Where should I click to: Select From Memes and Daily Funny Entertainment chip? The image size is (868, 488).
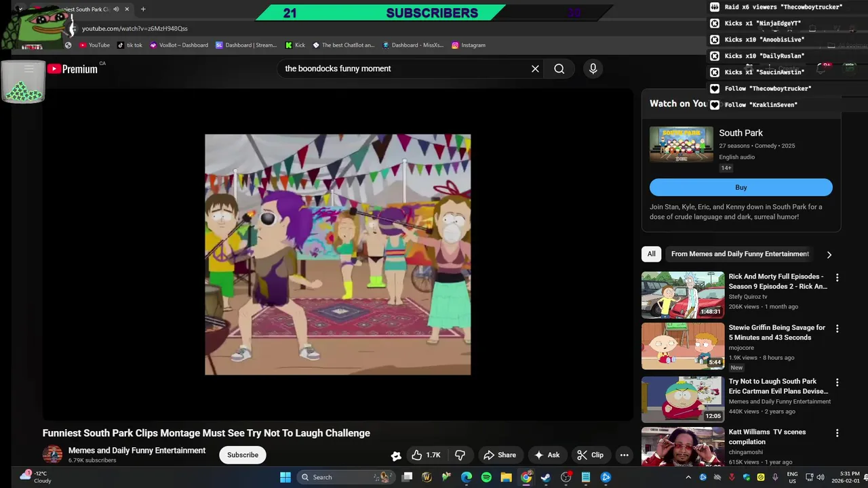click(x=740, y=253)
